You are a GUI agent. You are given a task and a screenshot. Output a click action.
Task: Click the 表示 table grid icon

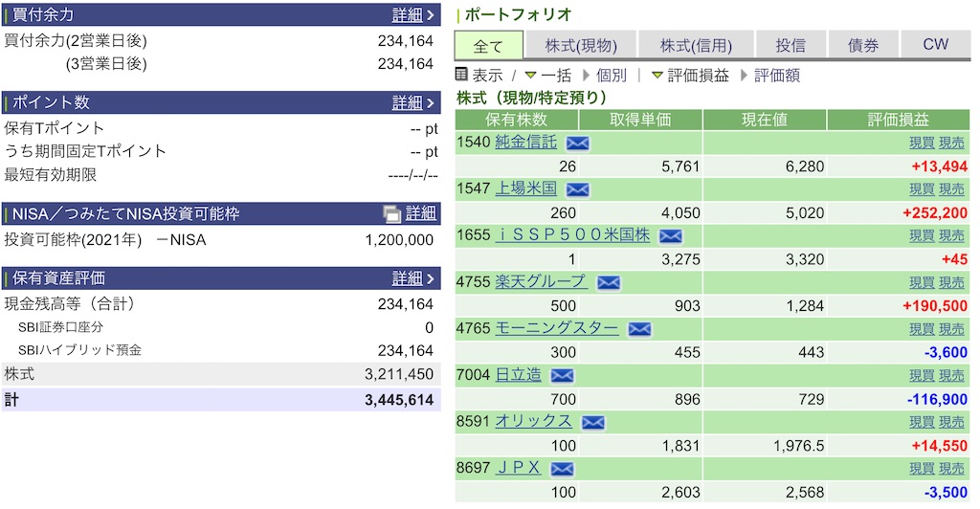[461, 75]
